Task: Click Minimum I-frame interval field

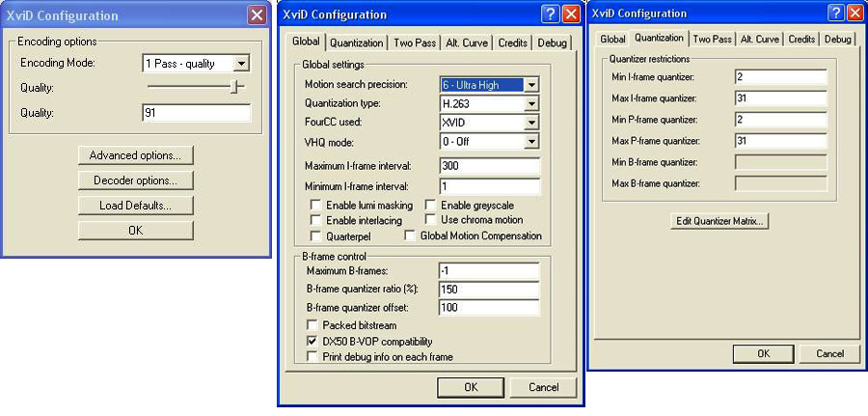Action: click(490, 186)
